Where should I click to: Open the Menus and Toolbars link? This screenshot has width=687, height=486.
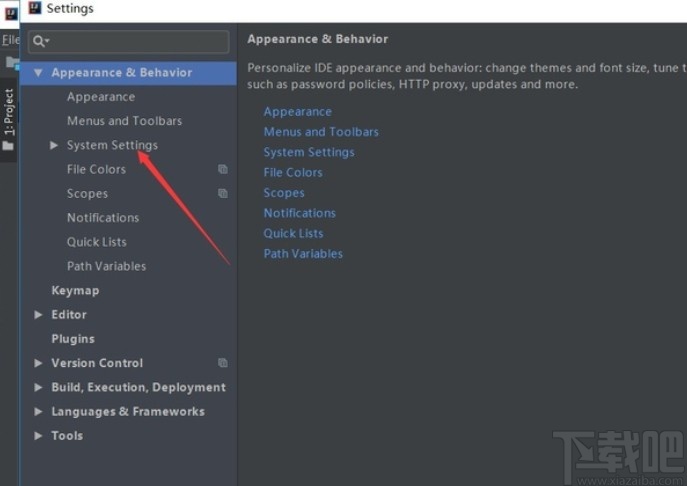click(321, 132)
